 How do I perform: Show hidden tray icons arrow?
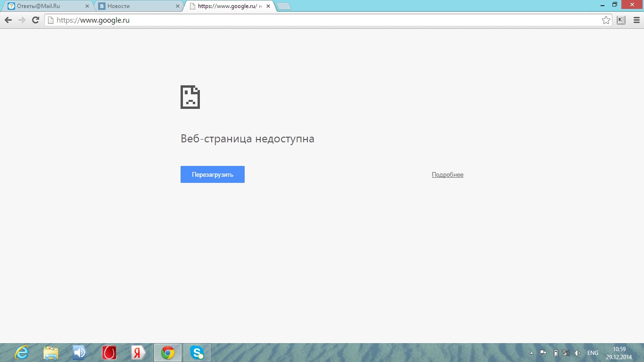pos(532,353)
